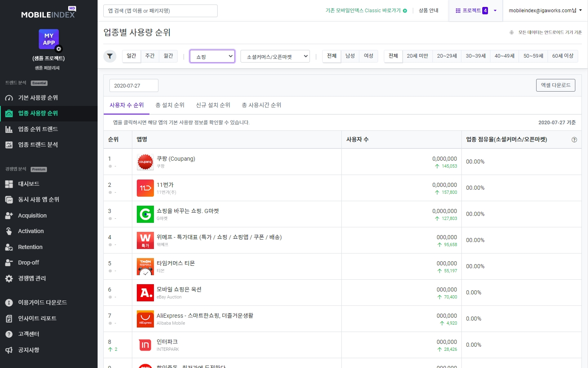
Task: Filter by age 60세 이상
Action: (563, 56)
